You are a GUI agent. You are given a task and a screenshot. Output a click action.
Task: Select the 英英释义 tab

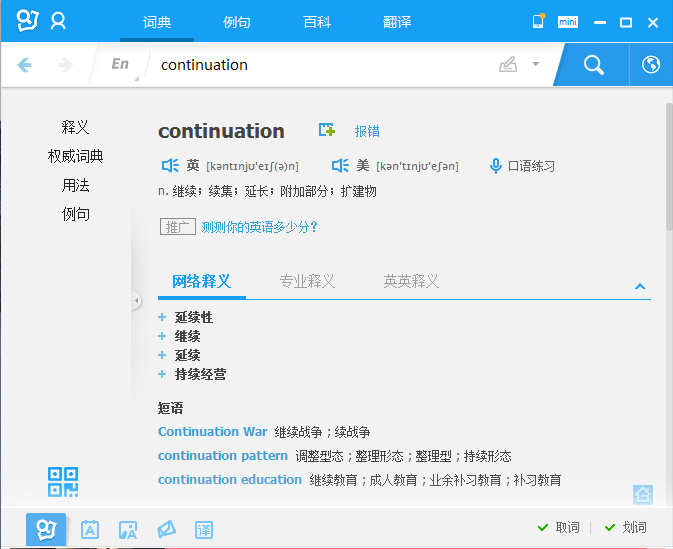[411, 282]
